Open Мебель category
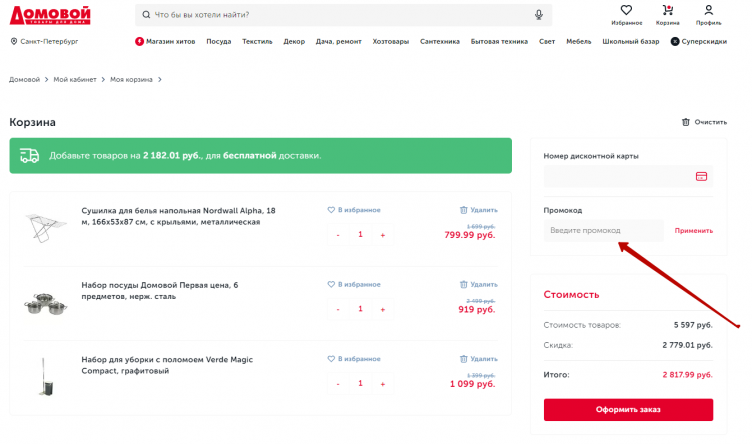The height and width of the screenshot is (444, 752). (578, 41)
